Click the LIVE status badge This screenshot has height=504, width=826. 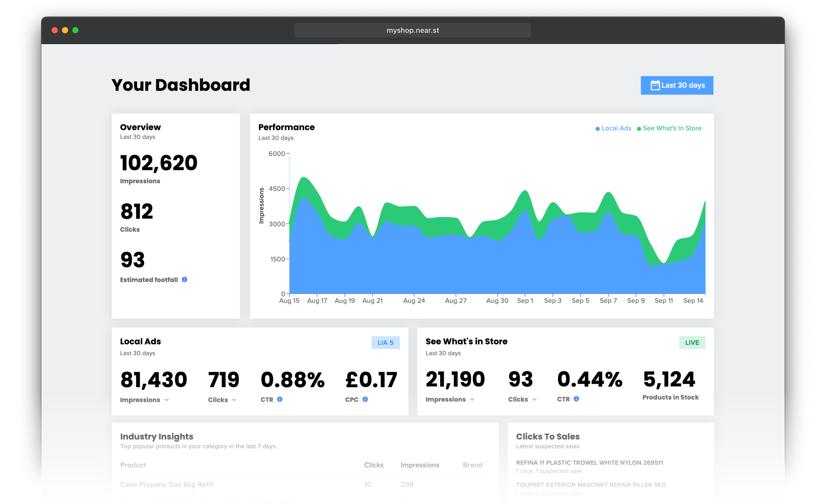pos(692,342)
